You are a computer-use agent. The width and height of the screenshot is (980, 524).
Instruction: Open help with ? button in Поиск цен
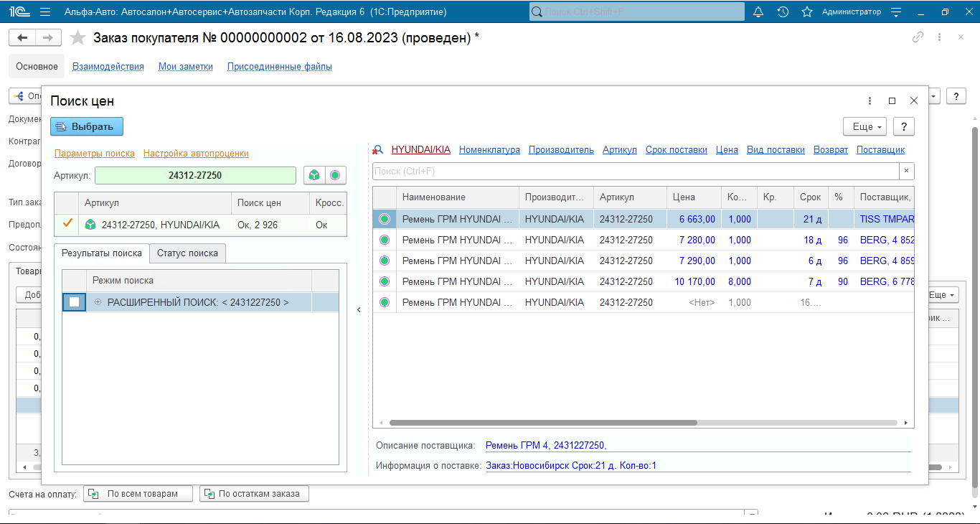point(904,126)
